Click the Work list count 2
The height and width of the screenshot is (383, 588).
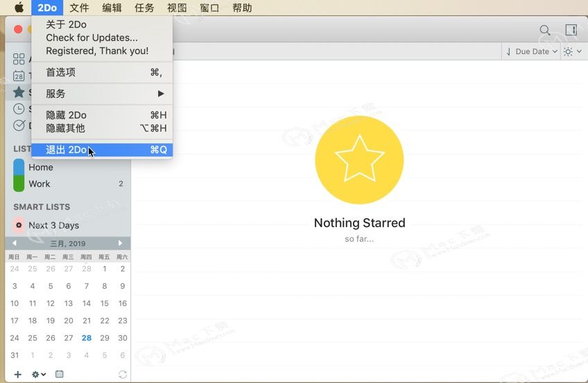tap(121, 184)
